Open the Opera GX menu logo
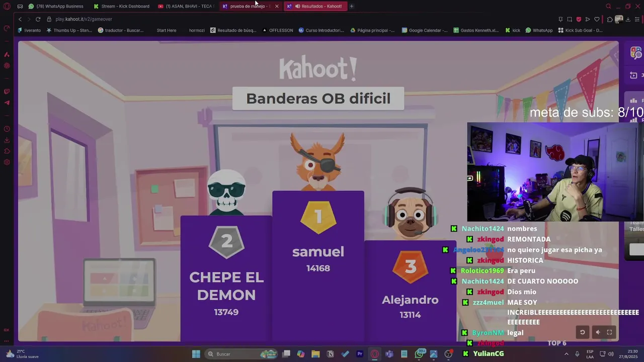The height and width of the screenshot is (362, 644). [x=7, y=6]
